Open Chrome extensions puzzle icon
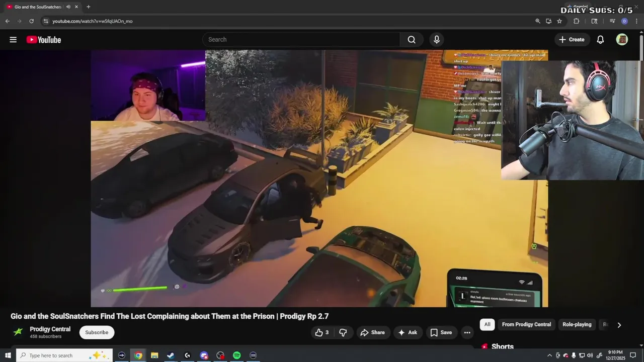This screenshot has width=644, height=362. tap(577, 21)
